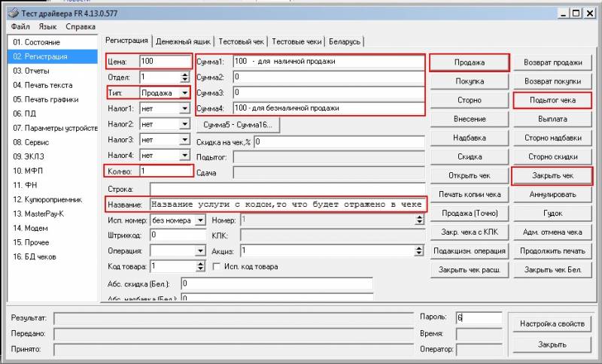Click the 'Название' text field

[x=286, y=204]
